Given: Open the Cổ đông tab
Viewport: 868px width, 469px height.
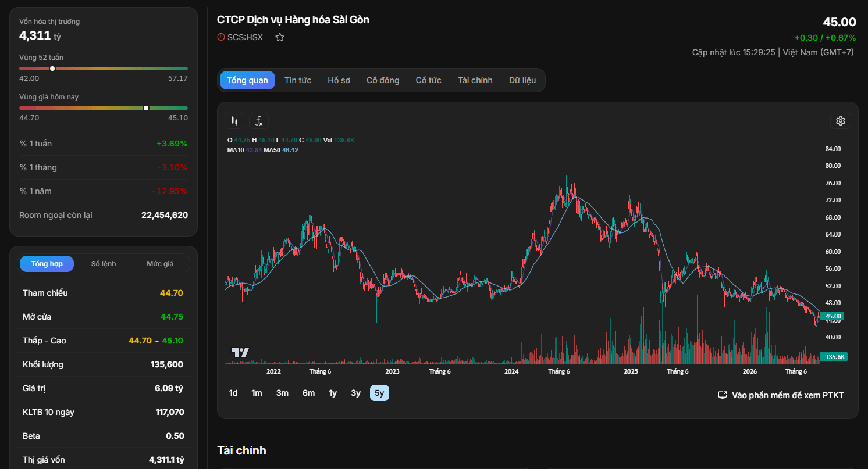Looking at the screenshot, I should click(x=383, y=80).
